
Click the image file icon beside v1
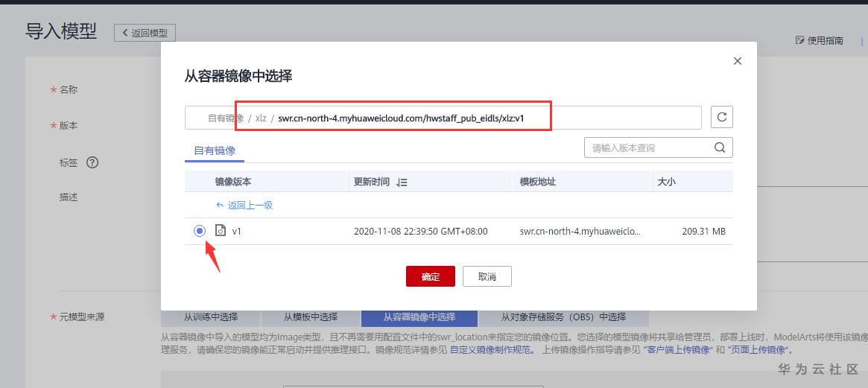tap(221, 231)
